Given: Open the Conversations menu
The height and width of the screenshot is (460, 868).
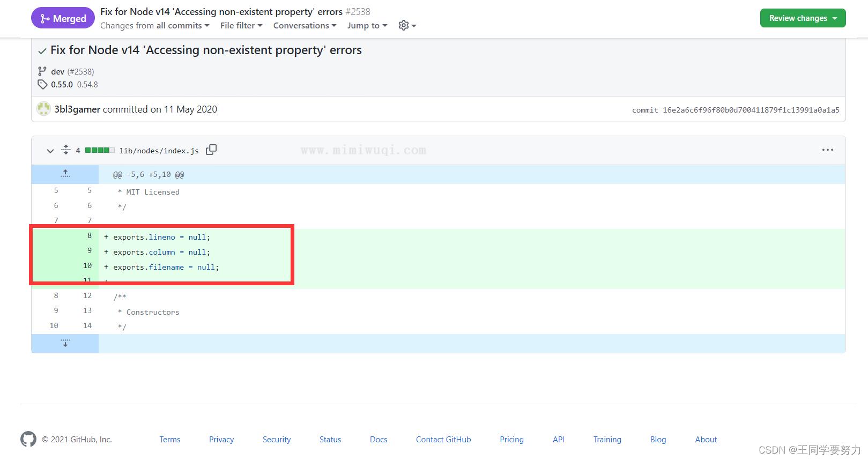Looking at the screenshot, I should (x=305, y=25).
